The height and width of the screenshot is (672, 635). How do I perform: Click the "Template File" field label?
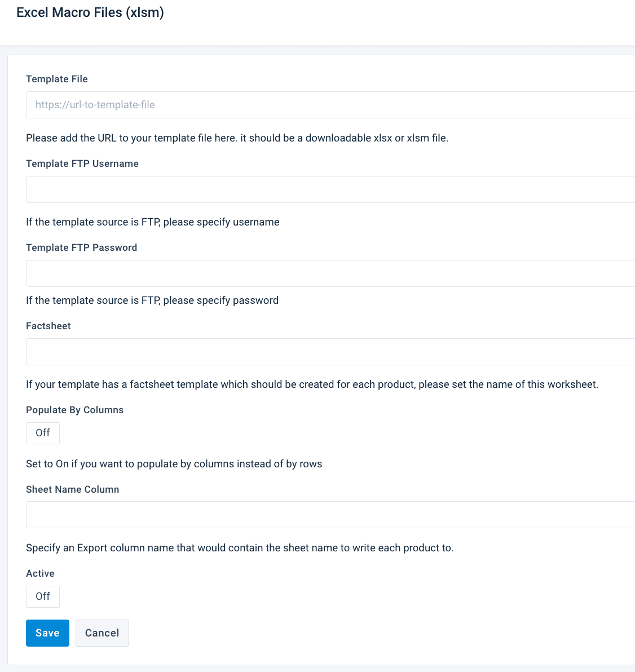[57, 79]
